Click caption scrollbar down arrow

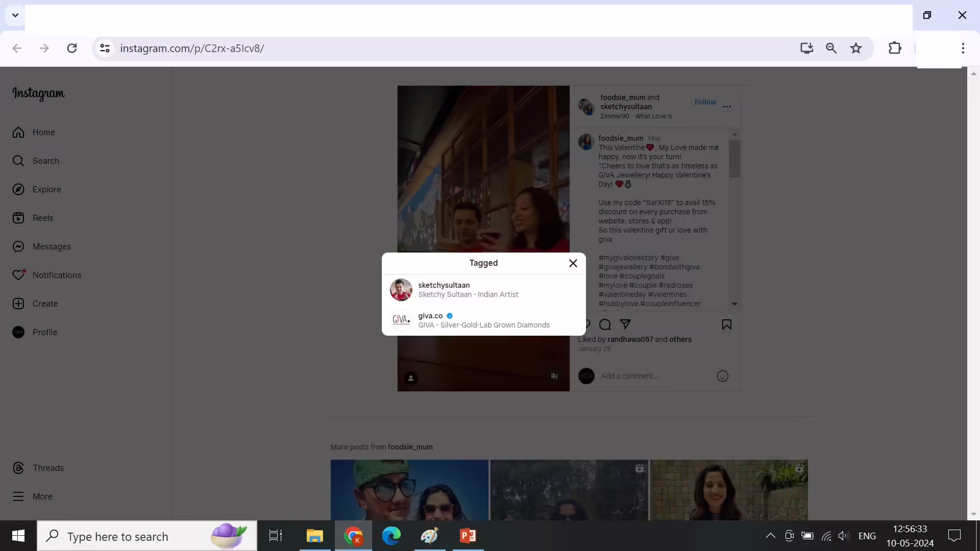[734, 304]
